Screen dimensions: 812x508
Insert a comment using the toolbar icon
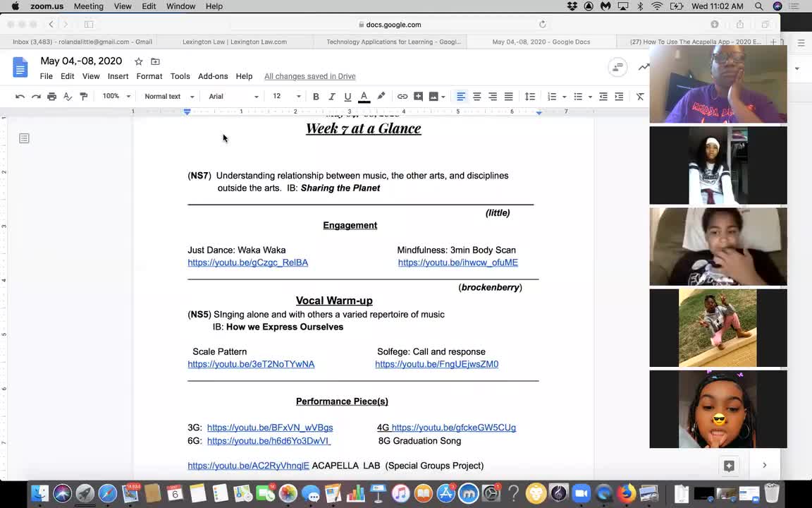(x=418, y=96)
